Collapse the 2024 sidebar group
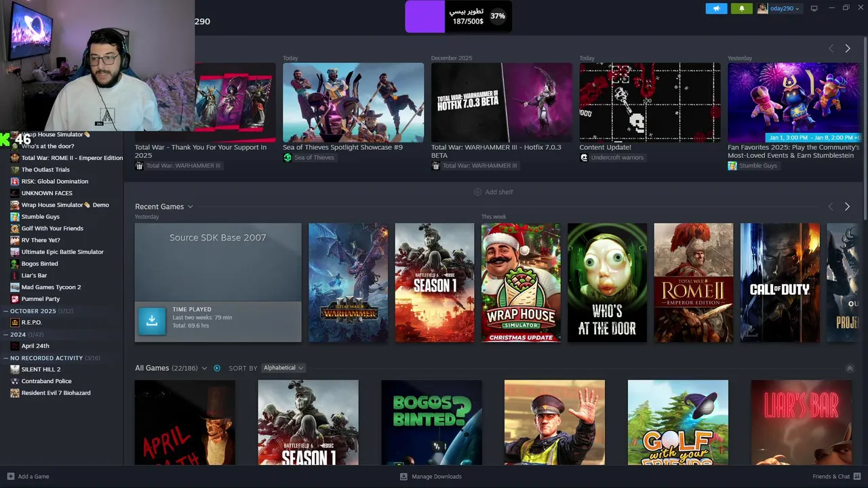Screen dimensions: 868x488 [x=6, y=334]
